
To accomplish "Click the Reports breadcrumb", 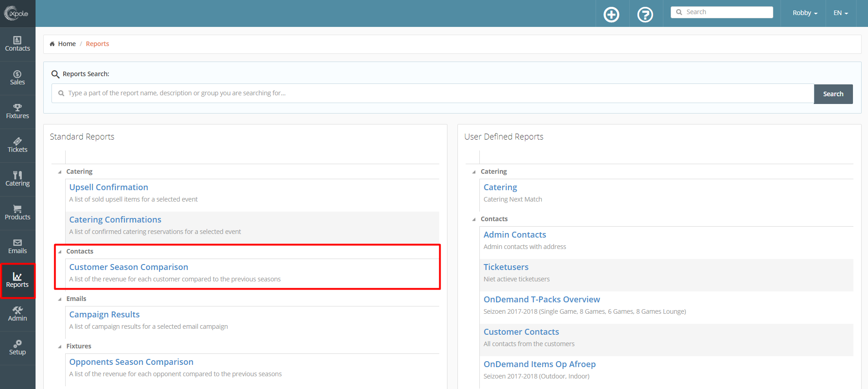I will pos(98,44).
